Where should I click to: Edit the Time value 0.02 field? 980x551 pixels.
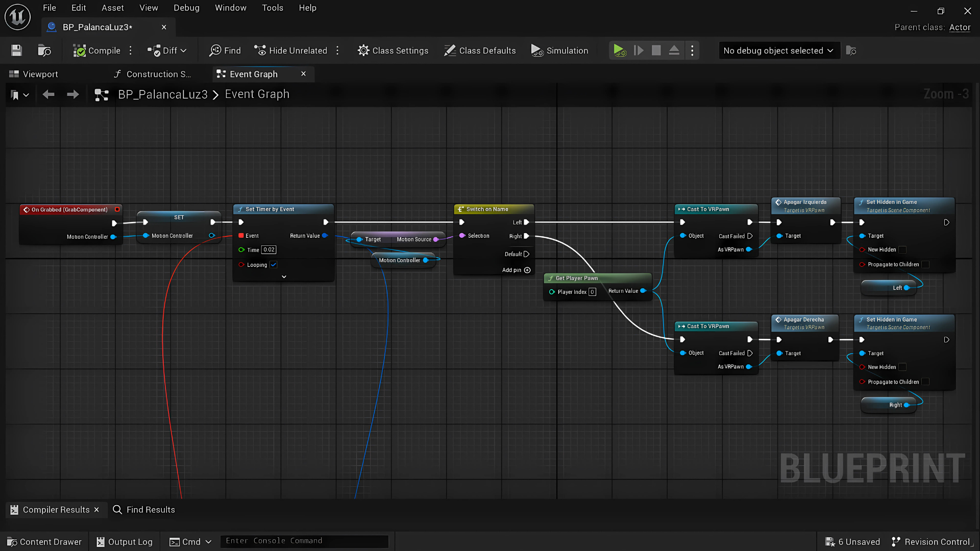click(269, 249)
